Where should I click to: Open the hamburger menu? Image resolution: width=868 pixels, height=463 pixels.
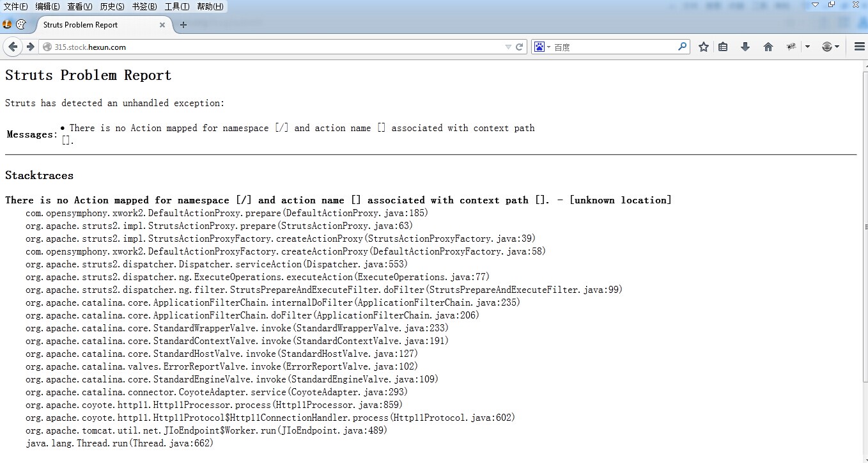(859, 47)
